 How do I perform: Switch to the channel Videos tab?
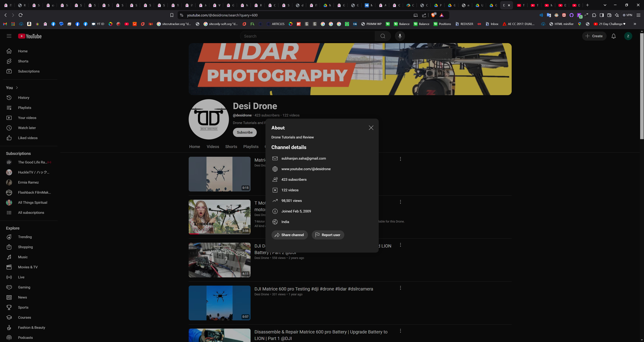click(x=213, y=147)
